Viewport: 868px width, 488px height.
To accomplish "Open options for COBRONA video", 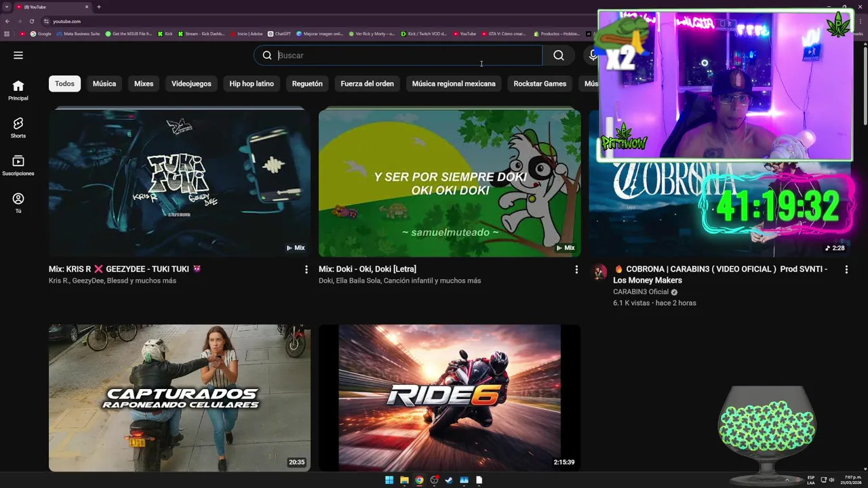I will [846, 269].
